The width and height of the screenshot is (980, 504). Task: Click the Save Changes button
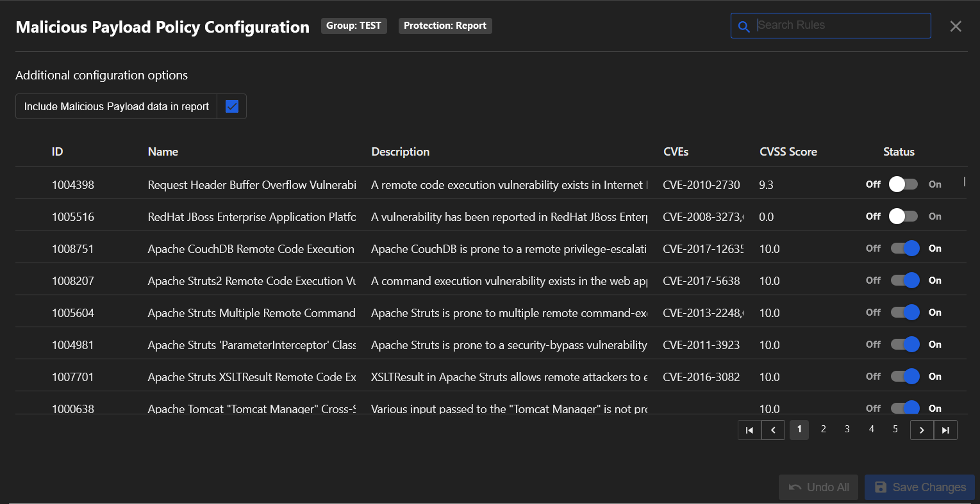click(x=919, y=487)
